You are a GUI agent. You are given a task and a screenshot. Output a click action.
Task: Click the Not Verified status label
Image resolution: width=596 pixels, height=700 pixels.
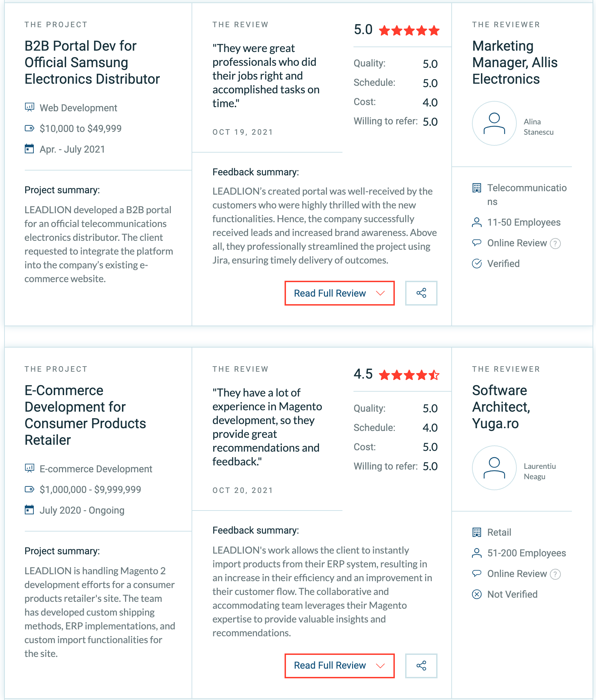click(512, 594)
